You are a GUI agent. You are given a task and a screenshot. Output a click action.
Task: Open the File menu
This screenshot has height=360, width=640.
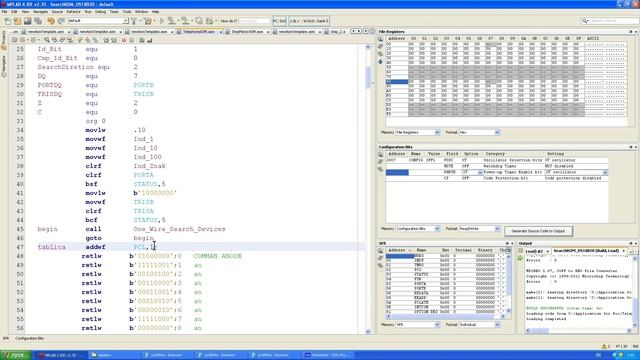coord(4,12)
